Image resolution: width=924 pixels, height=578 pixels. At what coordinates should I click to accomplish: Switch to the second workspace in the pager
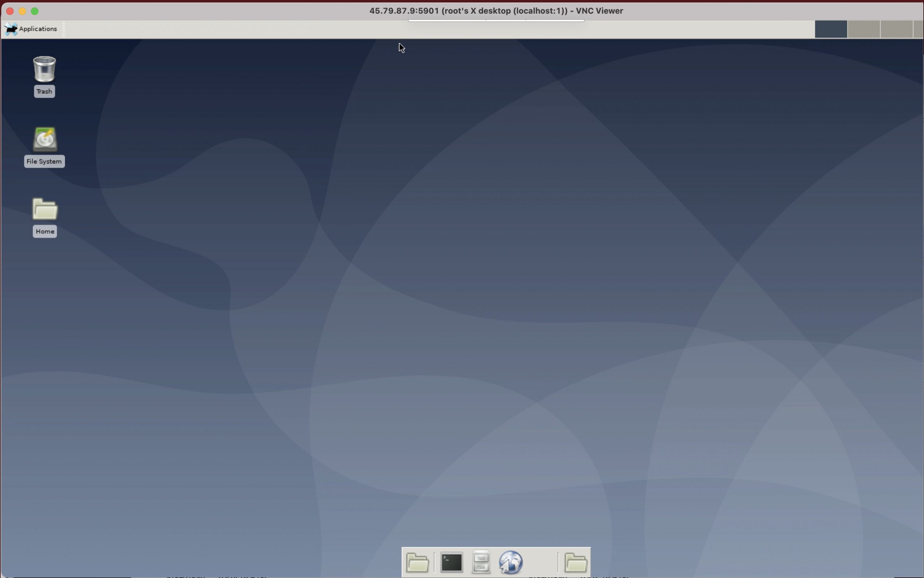pyautogui.click(x=864, y=29)
